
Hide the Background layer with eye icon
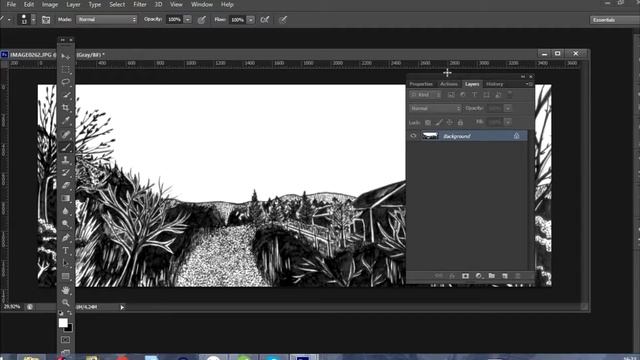pyautogui.click(x=413, y=136)
